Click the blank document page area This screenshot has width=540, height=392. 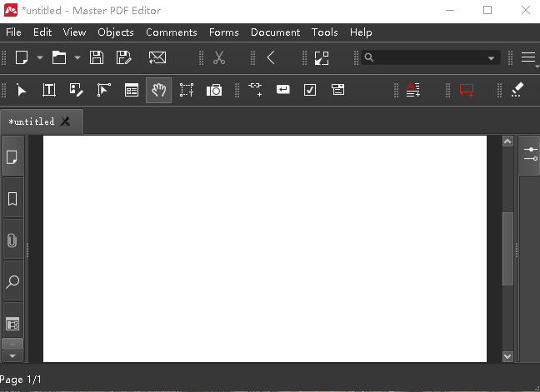point(265,249)
